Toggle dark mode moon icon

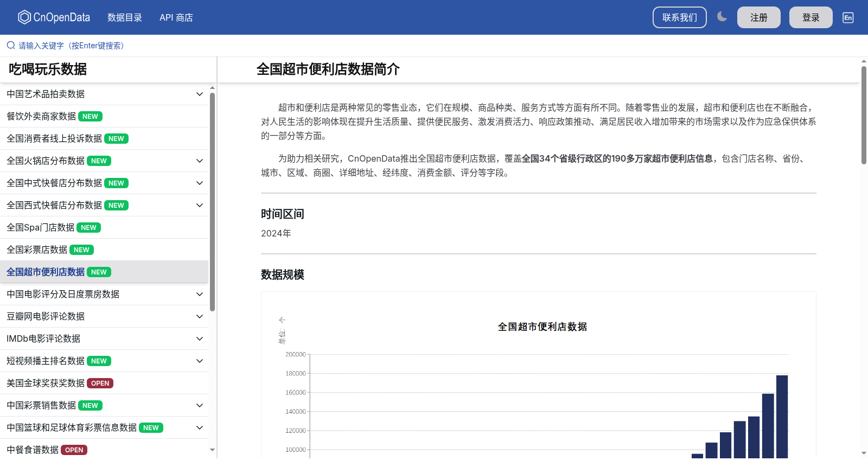click(722, 17)
